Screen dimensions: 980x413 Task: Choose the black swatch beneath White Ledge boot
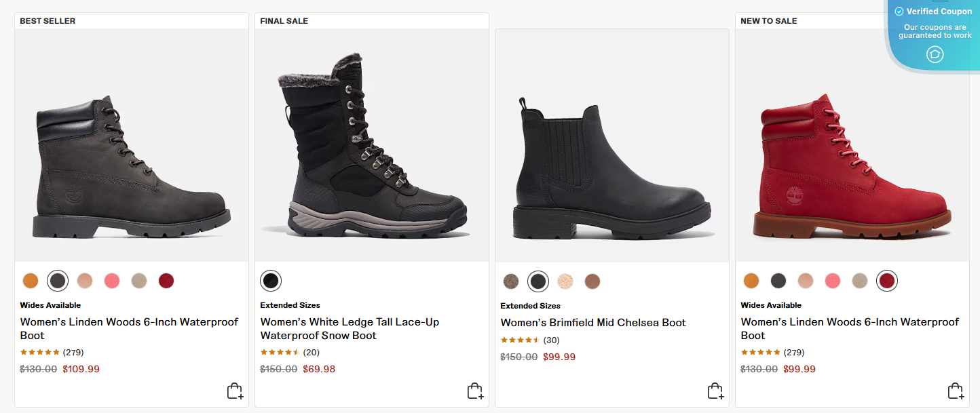tap(270, 280)
